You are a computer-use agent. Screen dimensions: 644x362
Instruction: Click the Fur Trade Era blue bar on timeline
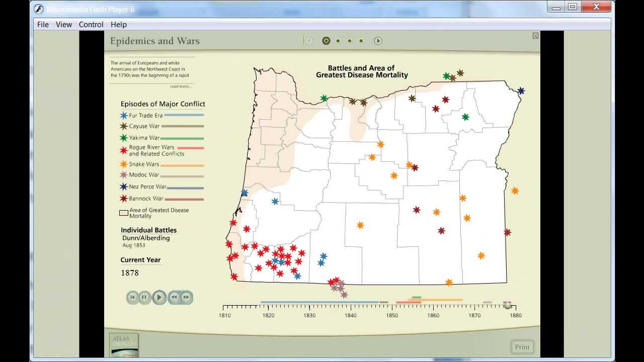(319, 302)
